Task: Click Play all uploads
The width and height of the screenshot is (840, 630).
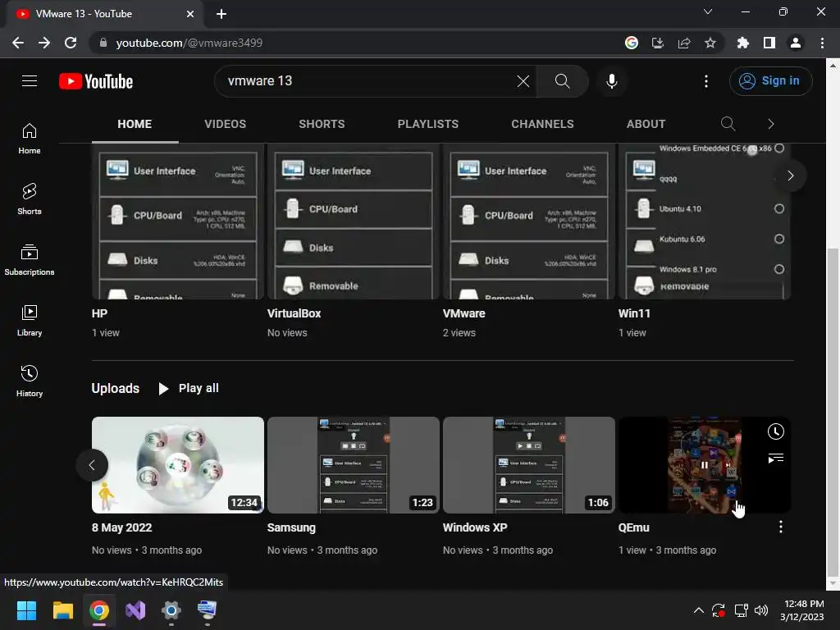Action: [189, 388]
